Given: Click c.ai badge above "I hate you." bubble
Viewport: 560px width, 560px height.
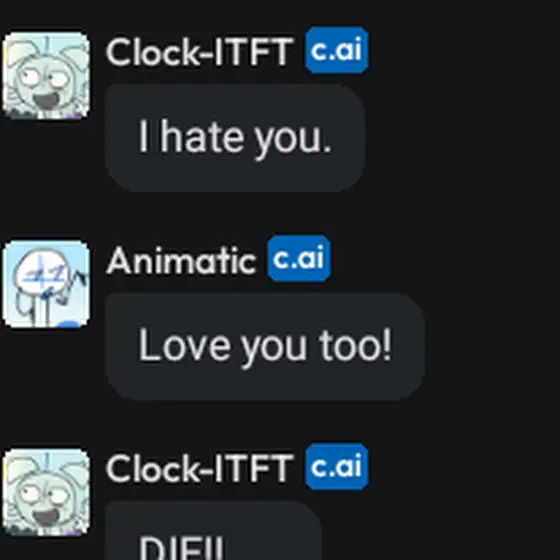Looking at the screenshot, I should point(337,50).
